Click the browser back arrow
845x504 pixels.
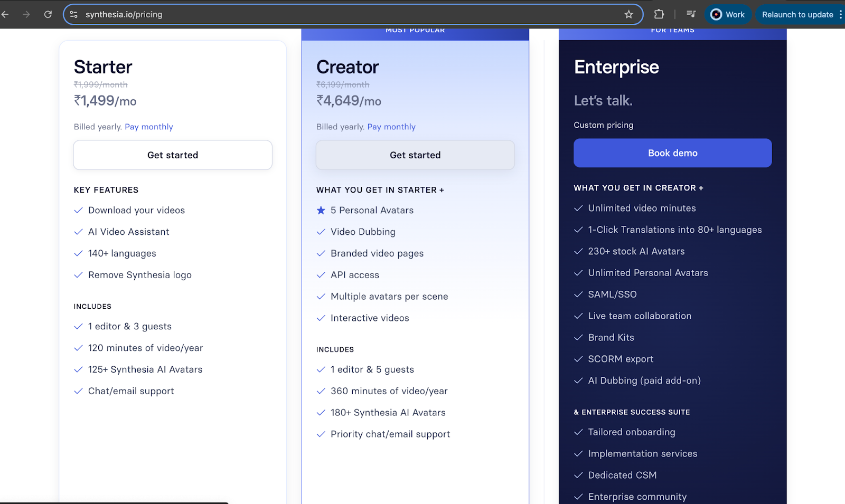(5, 14)
